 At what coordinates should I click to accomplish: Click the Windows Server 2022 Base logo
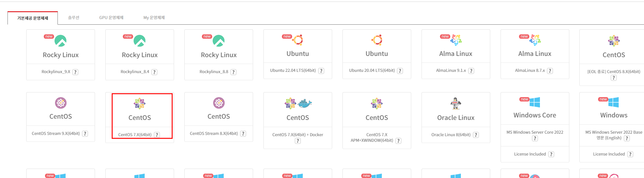[x=614, y=102]
